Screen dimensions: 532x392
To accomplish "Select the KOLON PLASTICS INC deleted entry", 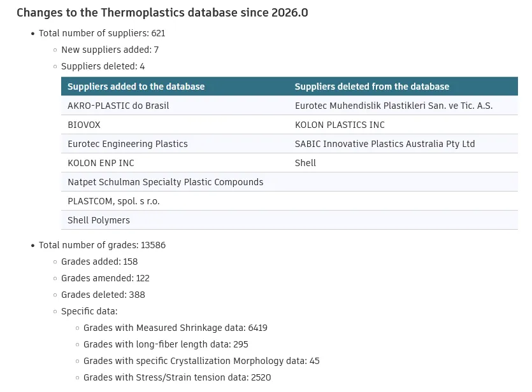I will [x=340, y=125].
